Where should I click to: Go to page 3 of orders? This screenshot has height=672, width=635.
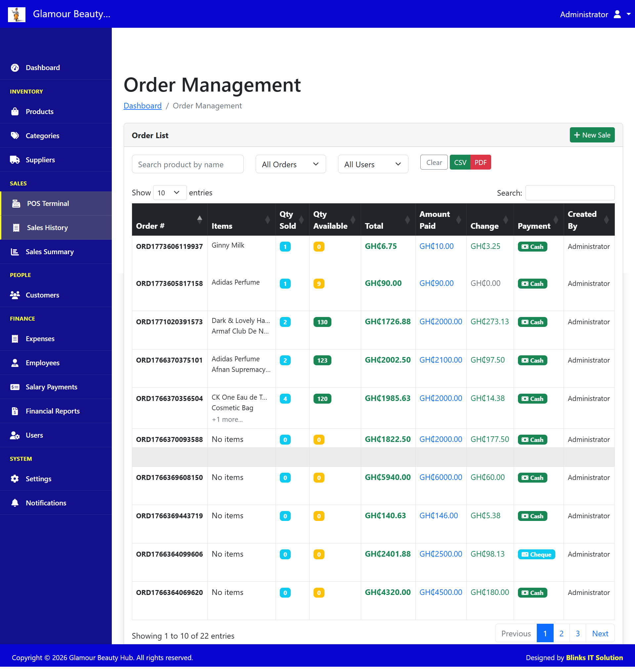(x=578, y=633)
